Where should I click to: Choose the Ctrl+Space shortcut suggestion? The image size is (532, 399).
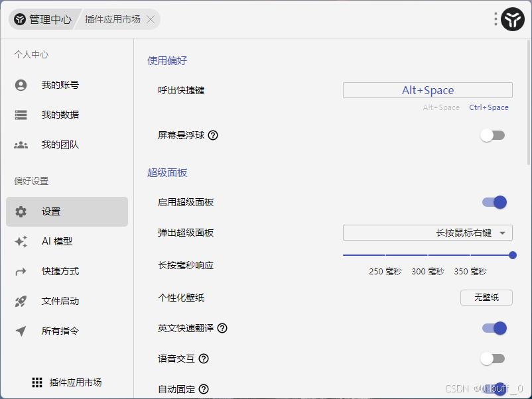[489, 107]
